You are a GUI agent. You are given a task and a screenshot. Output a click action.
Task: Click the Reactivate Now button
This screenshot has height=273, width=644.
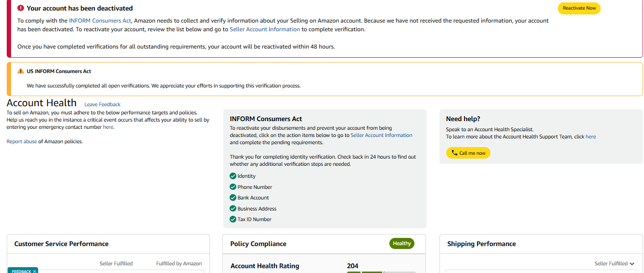pos(579,8)
